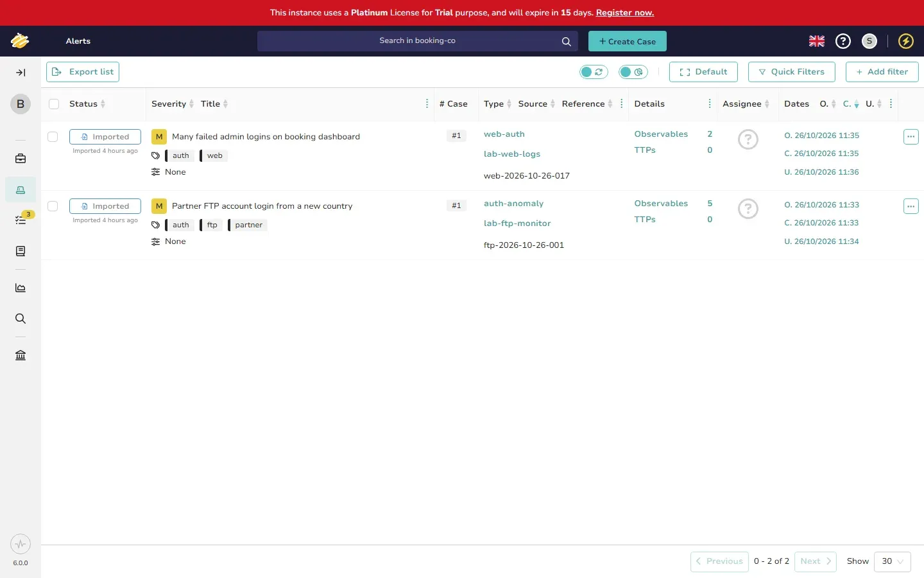Open the Organisation bank sidebar icon
924x578 pixels.
click(21, 355)
